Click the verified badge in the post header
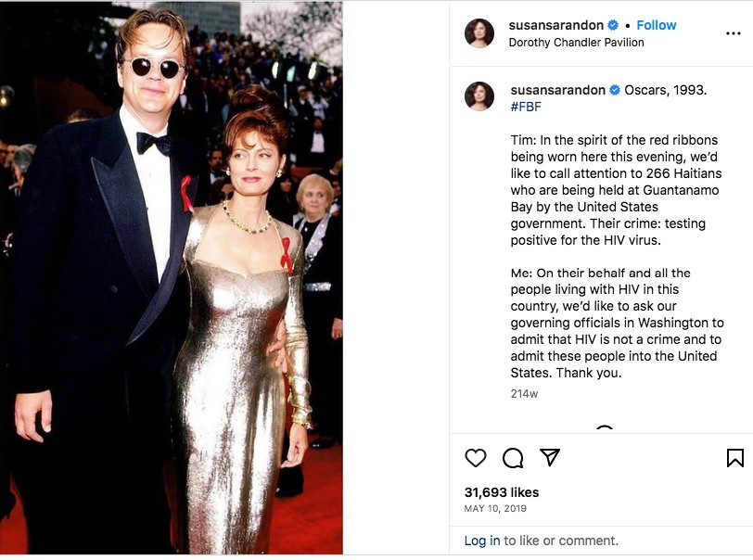Image resolution: width=753 pixels, height=560 pixels. [613, 25]
